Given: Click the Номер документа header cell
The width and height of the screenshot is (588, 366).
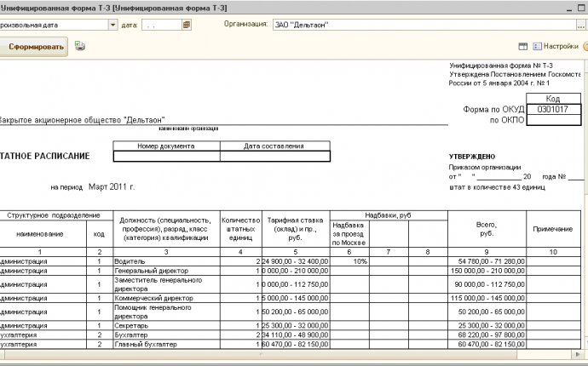Looking at the screenshot, I should point(166,146).
